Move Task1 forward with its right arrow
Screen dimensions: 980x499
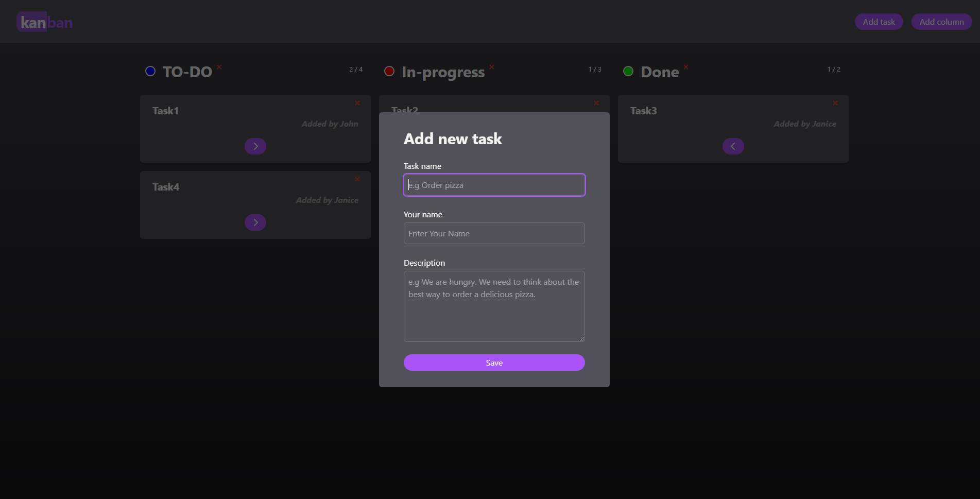pos(255,146)
